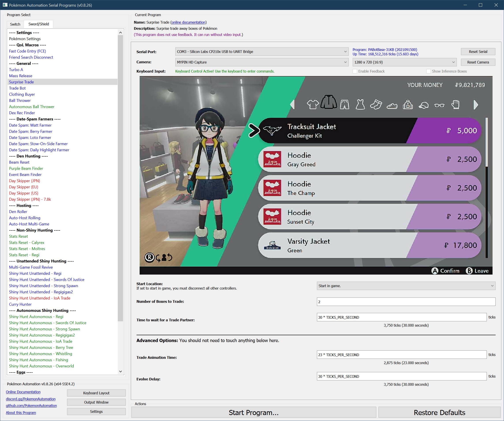Select the backpack category icon
Image resolution: width=504 pixels, height=421 pixels.
[x=408, y=105]
